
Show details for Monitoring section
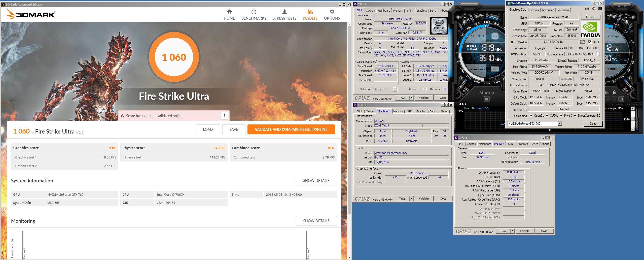point(316,221)
